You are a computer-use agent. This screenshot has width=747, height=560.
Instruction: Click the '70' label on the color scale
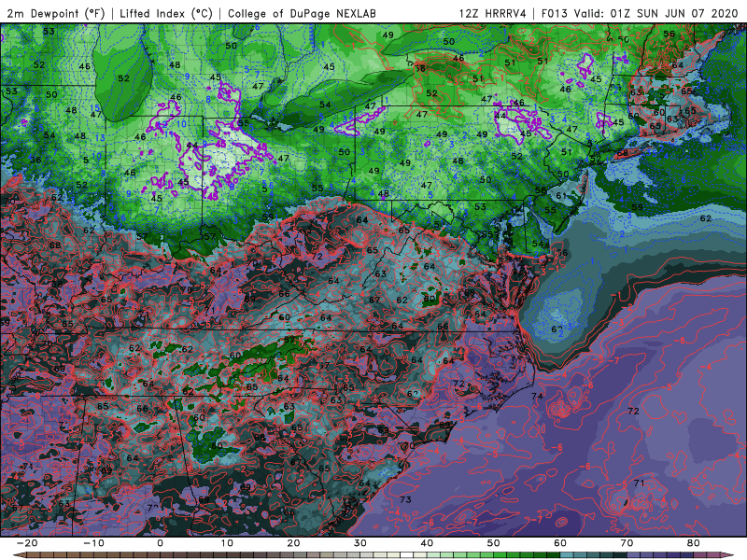627,543
